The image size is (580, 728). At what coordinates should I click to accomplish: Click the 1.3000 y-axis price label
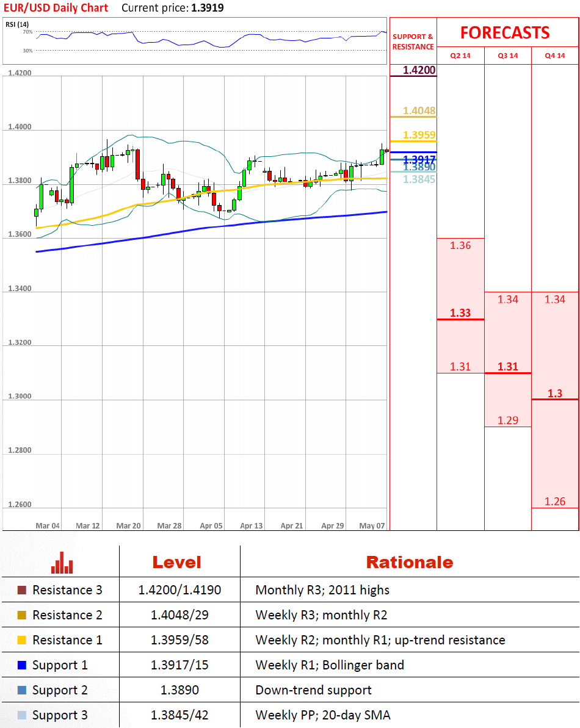tap(20, 397)
